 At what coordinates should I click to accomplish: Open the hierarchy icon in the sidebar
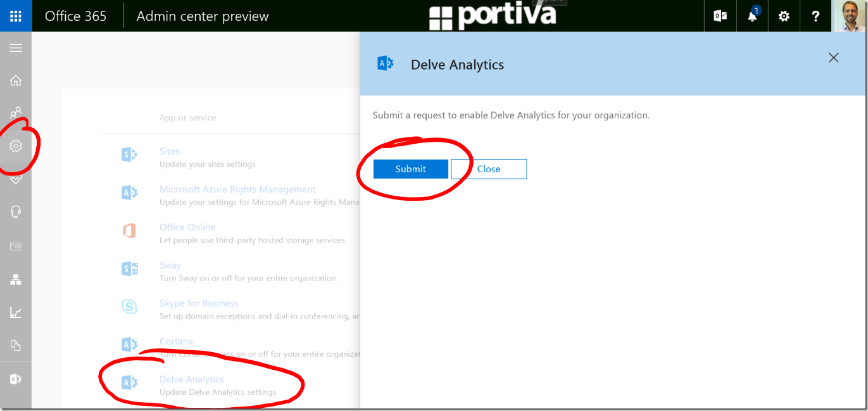pyautogui.click(x=16, y=279)
